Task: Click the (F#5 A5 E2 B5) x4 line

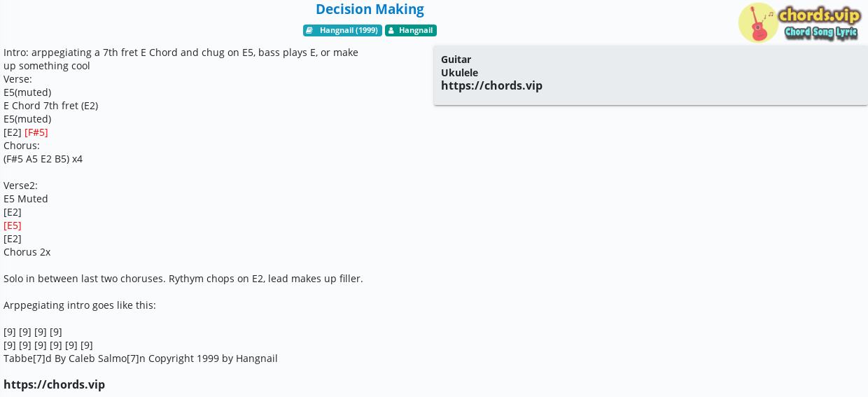Action: (43, 159)
